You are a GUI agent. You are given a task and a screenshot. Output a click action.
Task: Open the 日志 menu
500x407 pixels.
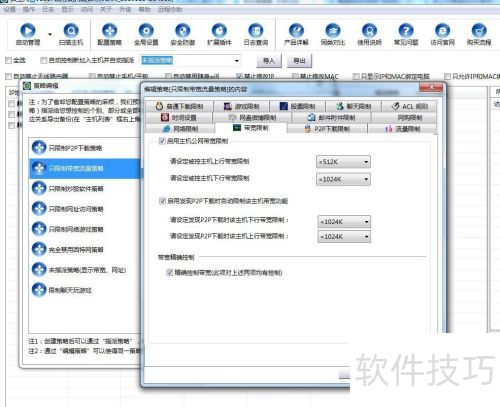[48, 9]
